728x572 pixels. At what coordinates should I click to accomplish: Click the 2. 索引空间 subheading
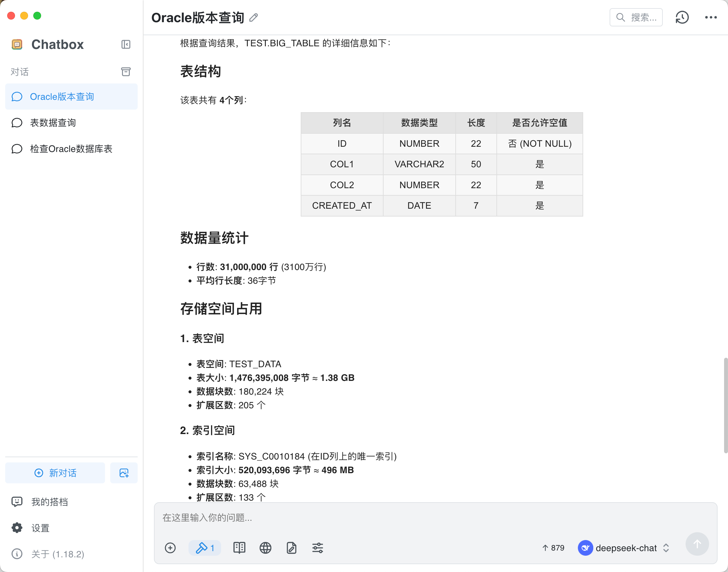click(x=207, y=430)
